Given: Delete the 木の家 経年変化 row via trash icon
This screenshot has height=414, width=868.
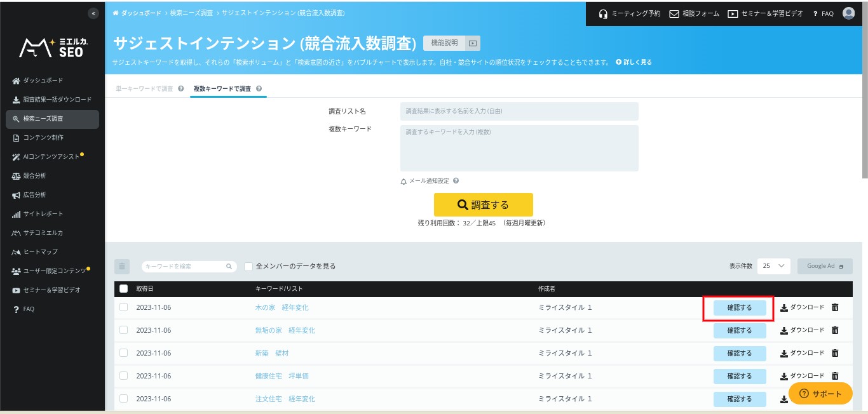Looking at the screenshot, I should click(835, 307).
